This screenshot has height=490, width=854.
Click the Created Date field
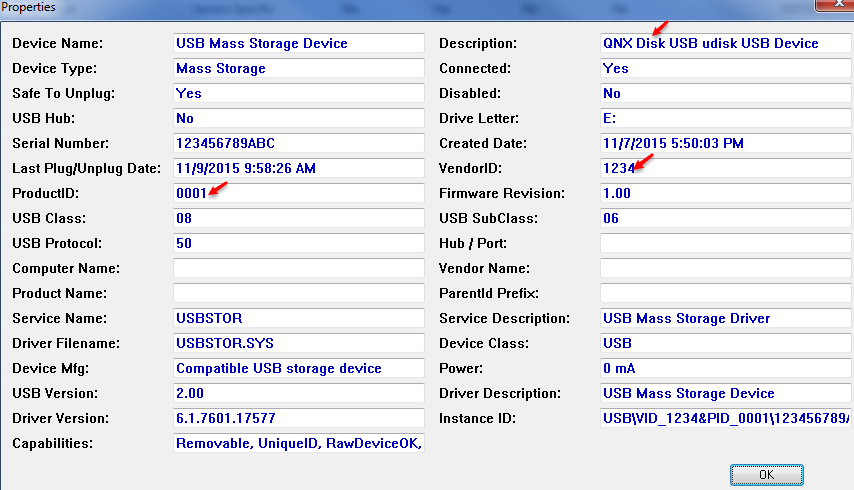click(x=725, y=144)
